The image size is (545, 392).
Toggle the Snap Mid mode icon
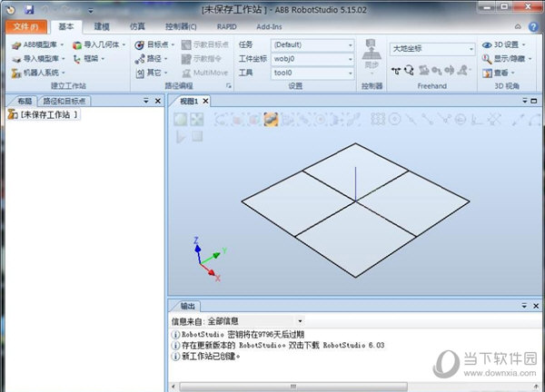[x=411, y=120]
